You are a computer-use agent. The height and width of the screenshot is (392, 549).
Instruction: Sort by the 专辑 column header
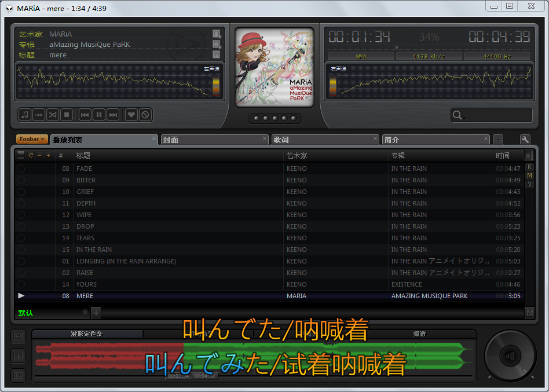(441, 155)
